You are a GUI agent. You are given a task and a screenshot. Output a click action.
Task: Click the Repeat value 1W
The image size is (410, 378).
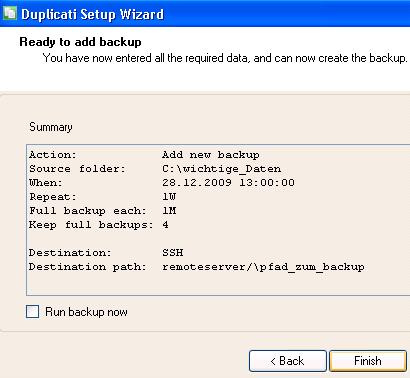tap(169, 197)
